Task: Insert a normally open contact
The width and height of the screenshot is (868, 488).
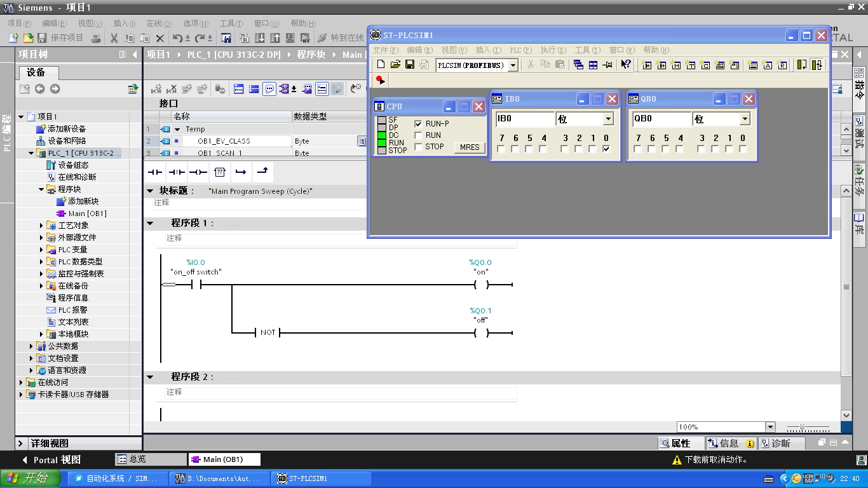Action: pyautogui.click(x=156, y=172)
